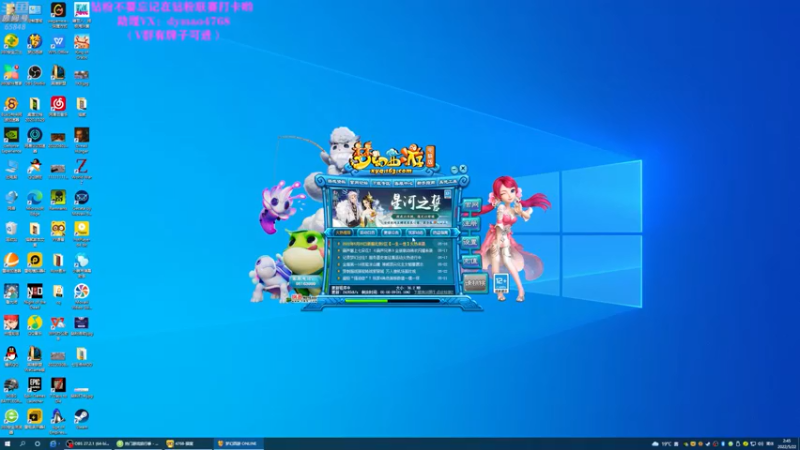Click the 星河之梦 promotional banner

pos(391,208)
